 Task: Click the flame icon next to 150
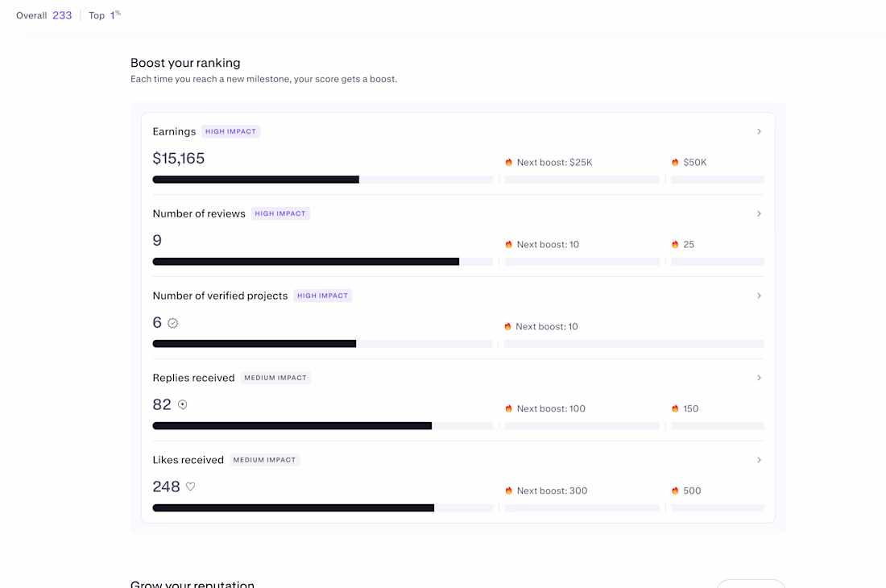coord(675,409)
